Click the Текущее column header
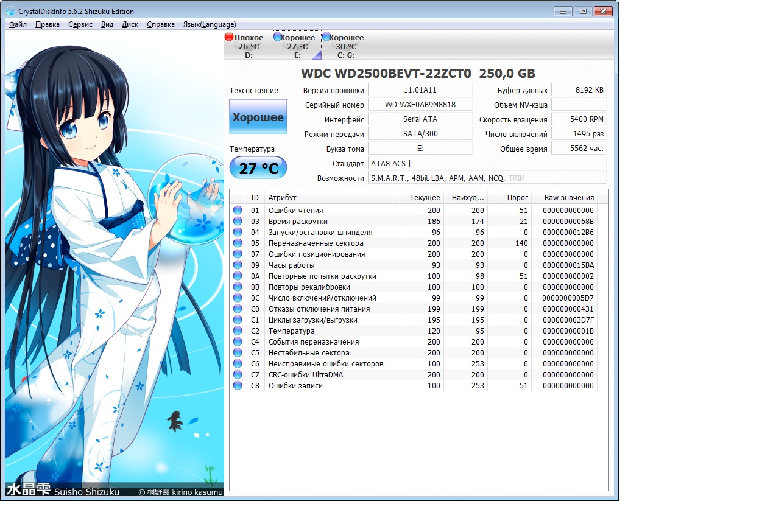This screenshot has width=776, height=532. pos(422,197)
